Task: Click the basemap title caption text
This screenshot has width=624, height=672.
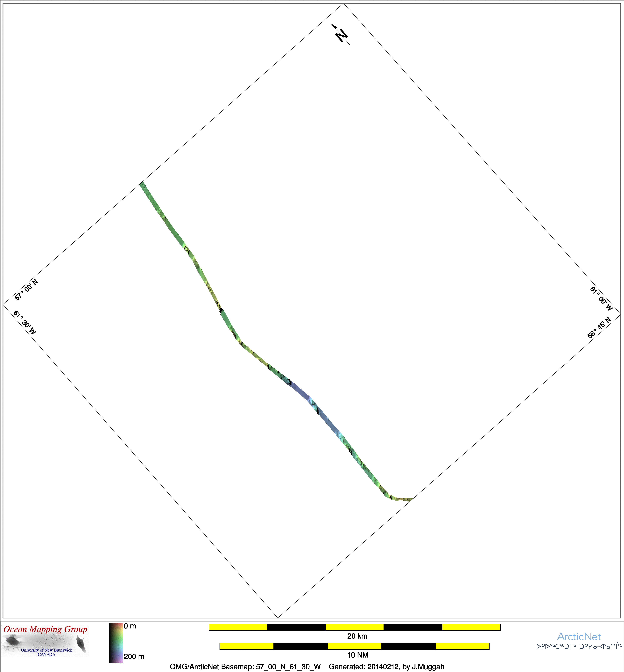Action: pos(307,667)
